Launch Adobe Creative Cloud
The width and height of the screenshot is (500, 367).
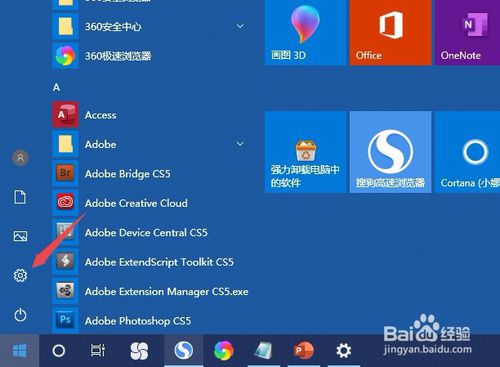coord(152,203)
